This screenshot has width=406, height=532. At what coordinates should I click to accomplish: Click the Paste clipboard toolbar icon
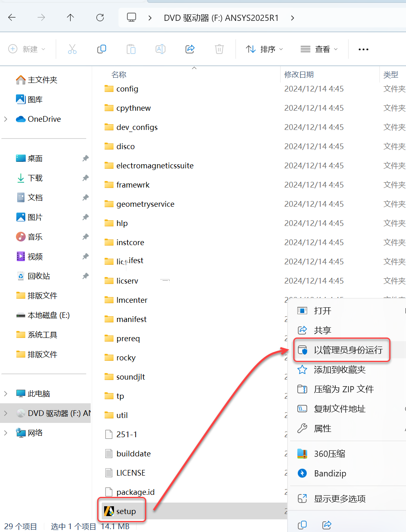coord(131,49)
